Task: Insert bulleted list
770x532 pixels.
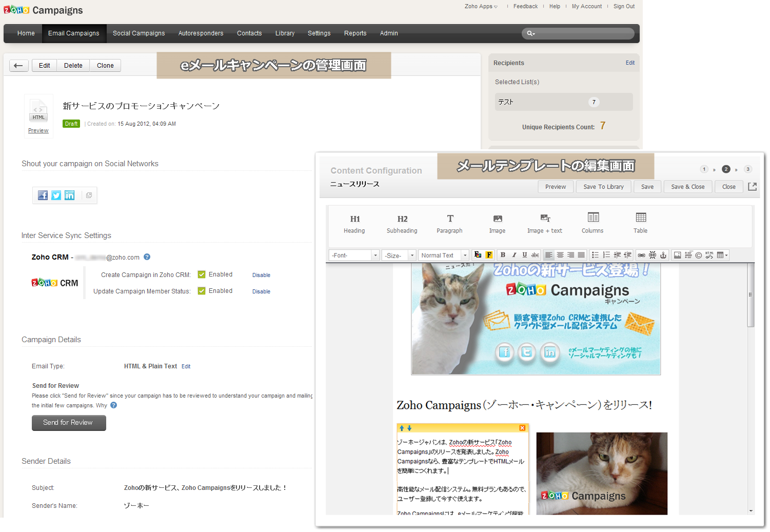Action: point(595,255)
